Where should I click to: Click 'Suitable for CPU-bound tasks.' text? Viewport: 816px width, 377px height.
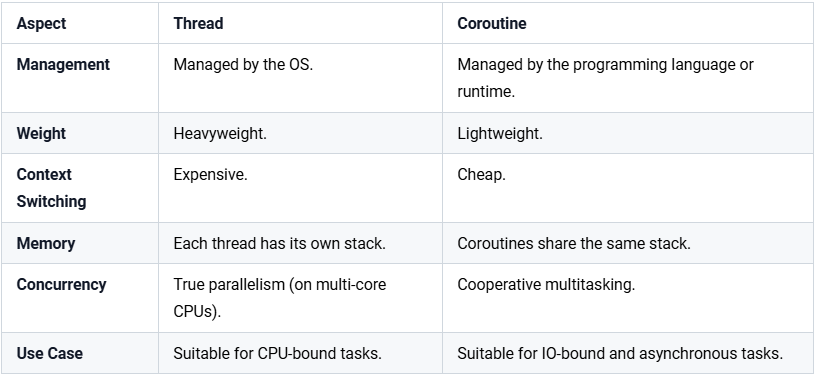[x=278, y=353]
